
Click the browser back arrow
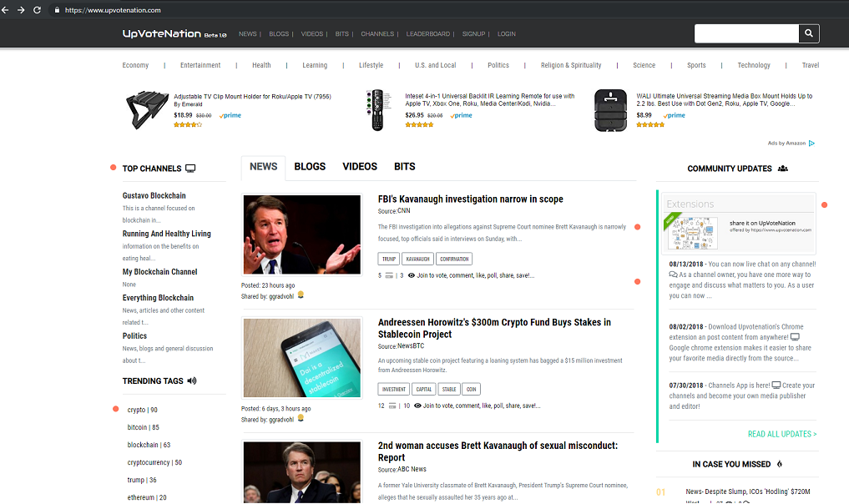5,10
